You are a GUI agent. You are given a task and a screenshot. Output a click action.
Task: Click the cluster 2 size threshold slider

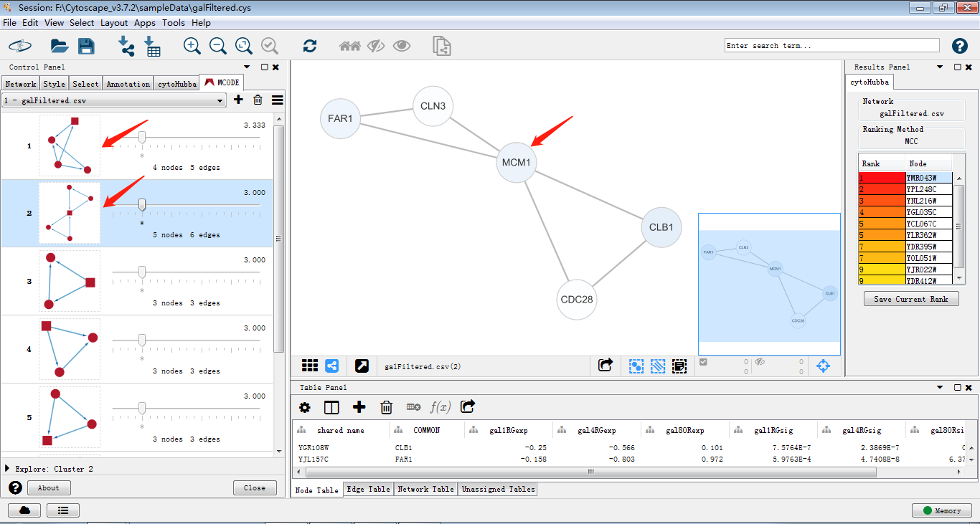(x=142, y=205)
